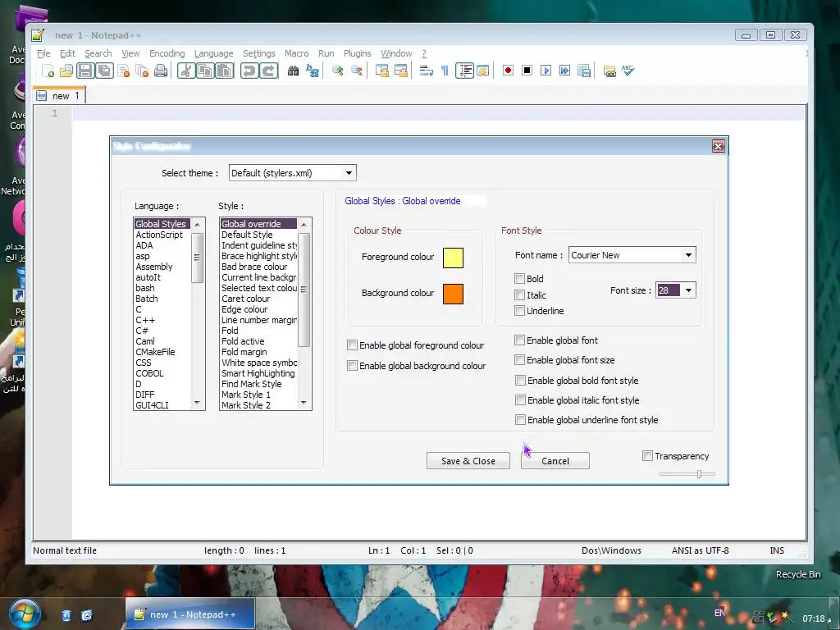Save the recorded macro from the toolbar
Screen dimensions: 840x630
point(584,71)
